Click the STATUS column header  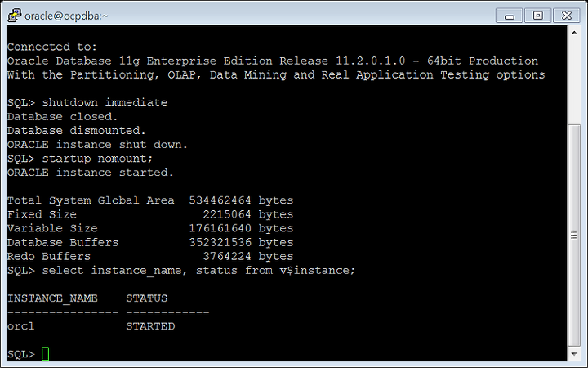[147, 298]
